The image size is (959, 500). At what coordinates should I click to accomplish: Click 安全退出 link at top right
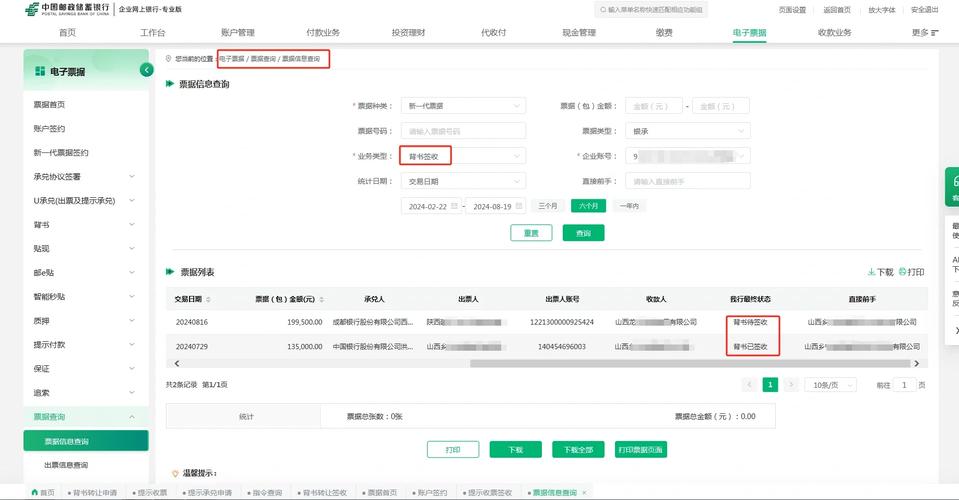coord(924,10)
